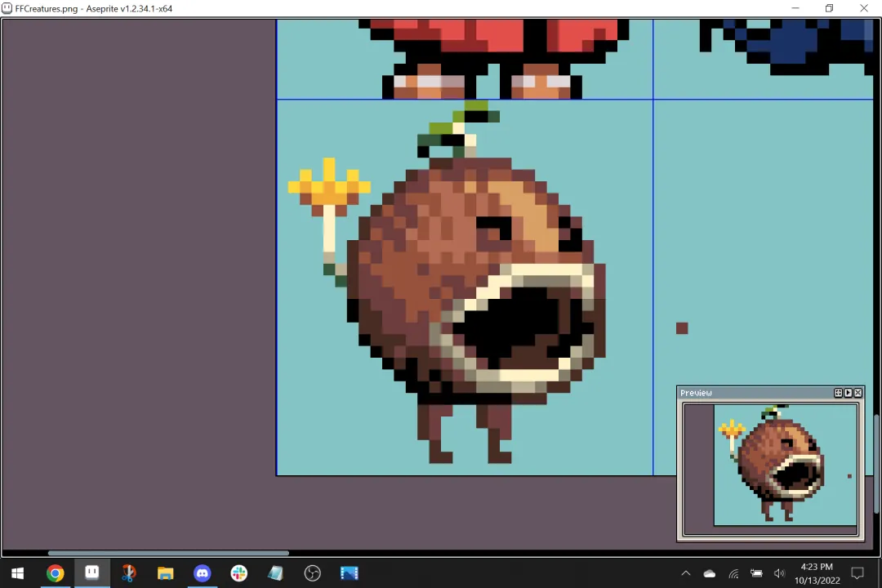Open the notification center
This screenshot has width=882, height=588.
857,573
